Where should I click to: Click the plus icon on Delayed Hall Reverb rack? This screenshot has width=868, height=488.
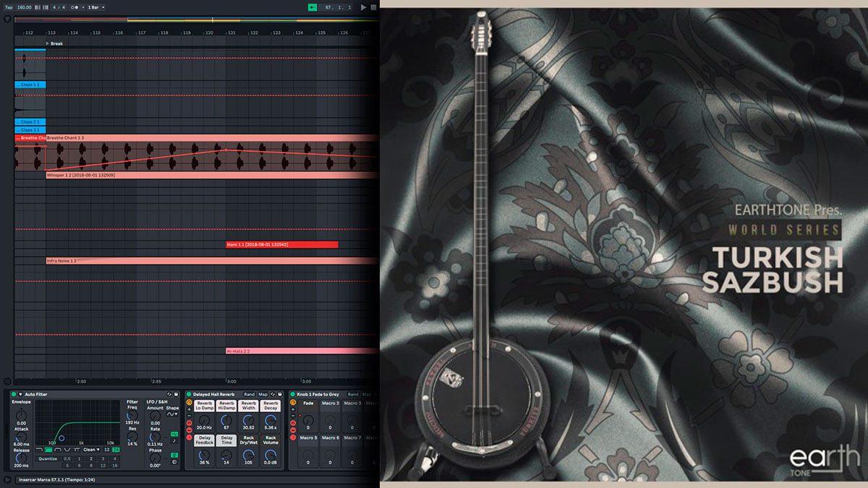tap(189, 409)
